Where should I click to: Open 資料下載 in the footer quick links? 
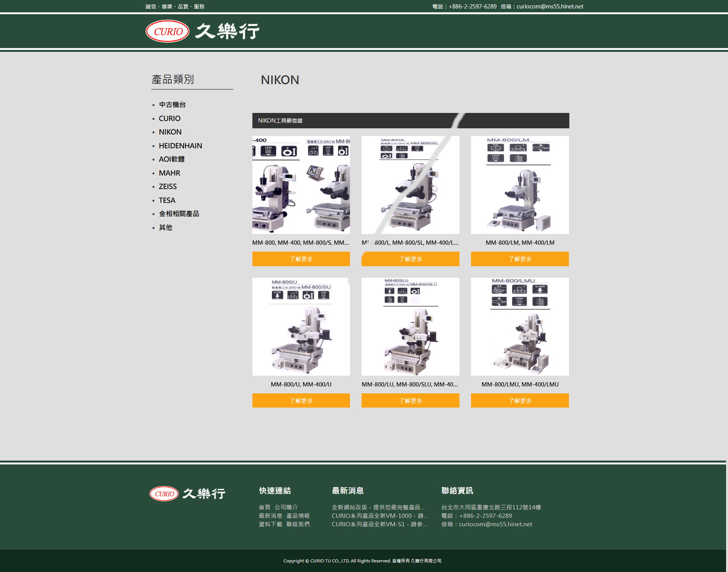[270, 524]
